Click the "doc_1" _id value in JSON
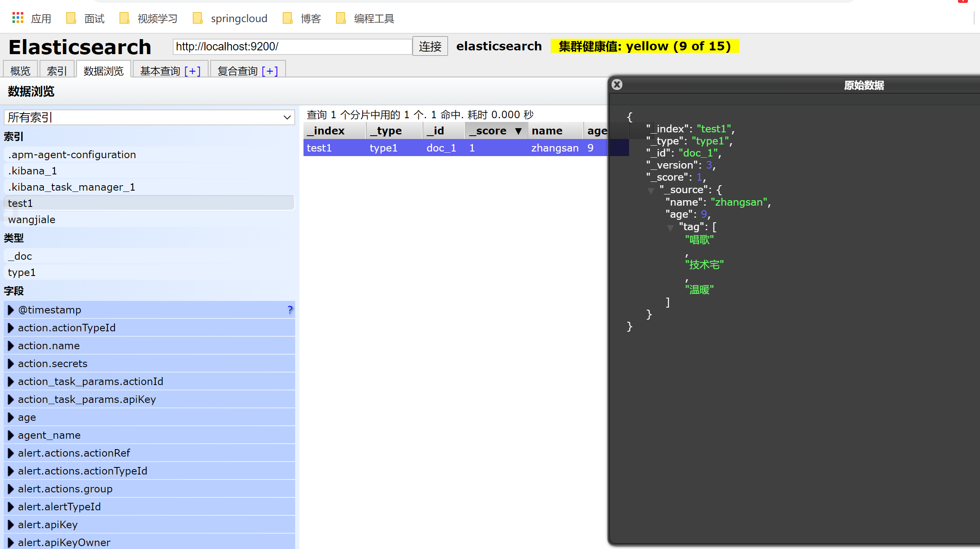 [x=699, y=153]
